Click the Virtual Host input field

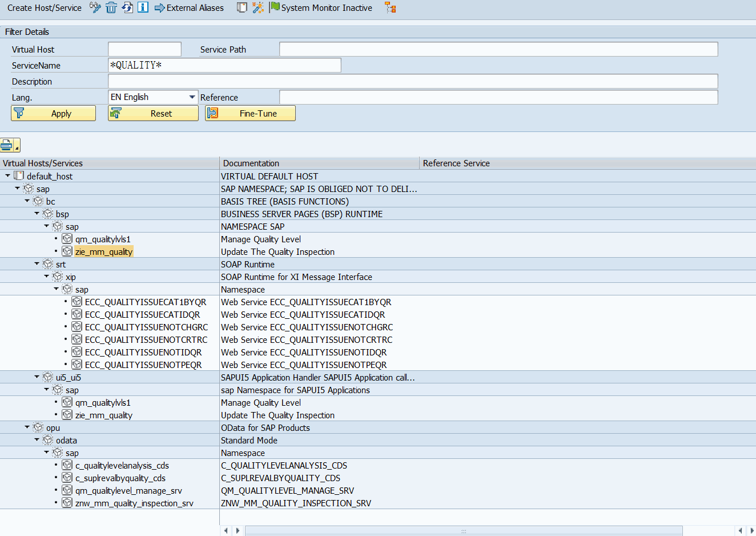pos(144,49)
